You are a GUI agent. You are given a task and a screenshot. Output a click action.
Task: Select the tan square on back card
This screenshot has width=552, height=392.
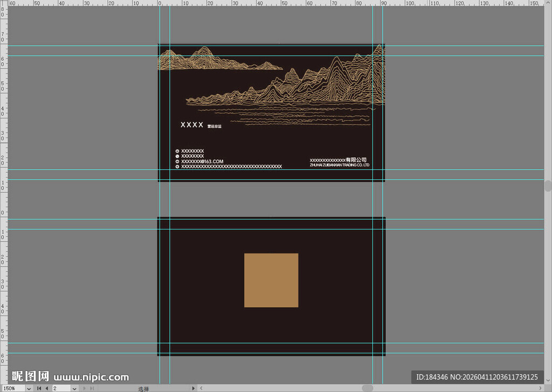[x=271, y=280]
